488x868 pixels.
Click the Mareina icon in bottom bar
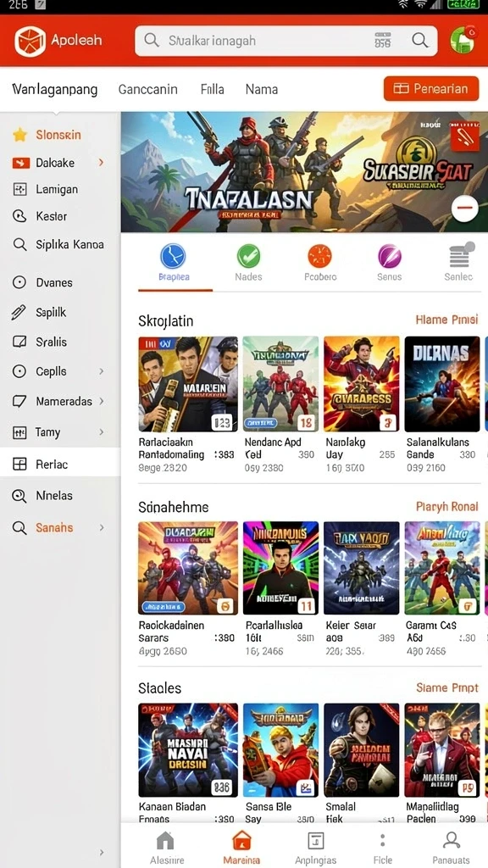[x=241, y=841]
